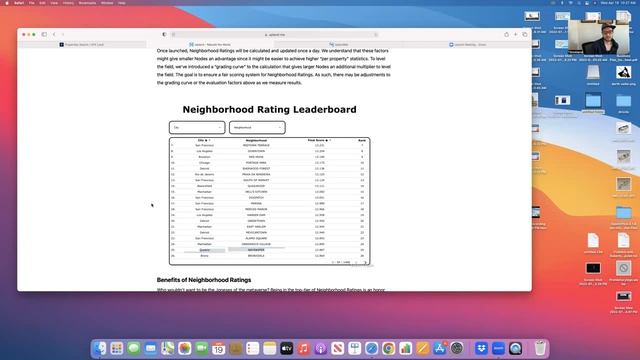Open Zoom from the Dock

498,348
